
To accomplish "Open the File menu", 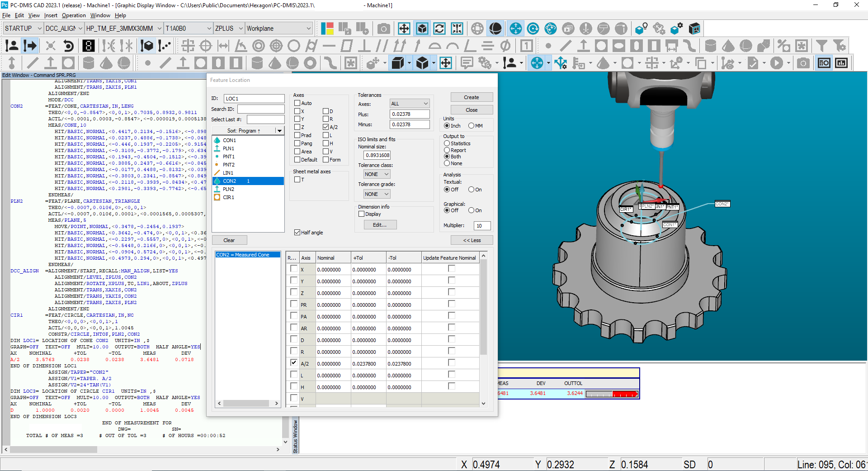I will [x=6, y=15].
